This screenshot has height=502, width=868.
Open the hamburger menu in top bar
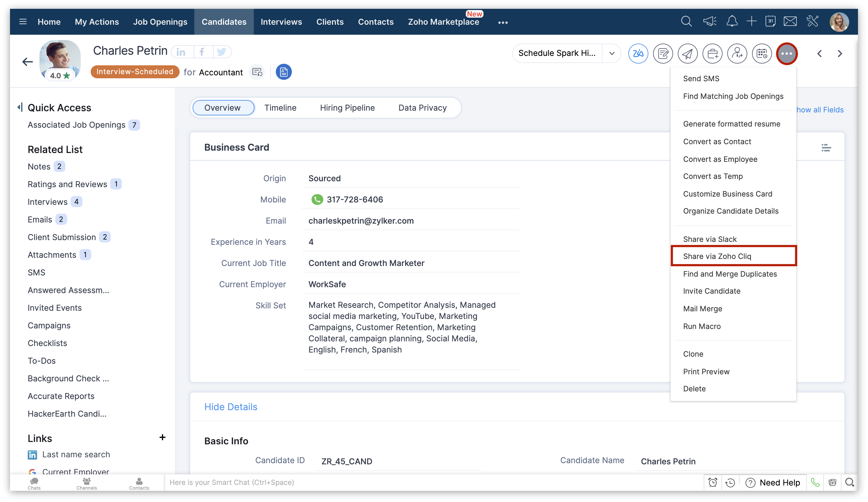tap(23, 22)
